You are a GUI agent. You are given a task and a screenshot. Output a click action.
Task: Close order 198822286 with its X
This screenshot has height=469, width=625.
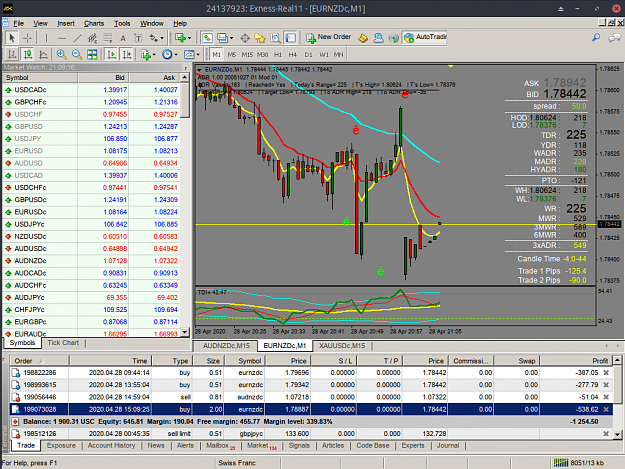click(x=606, y=373)
